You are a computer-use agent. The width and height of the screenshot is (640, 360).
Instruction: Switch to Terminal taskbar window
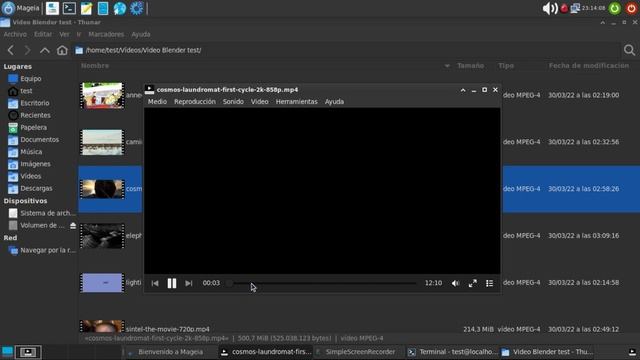(x=453, y=352)
